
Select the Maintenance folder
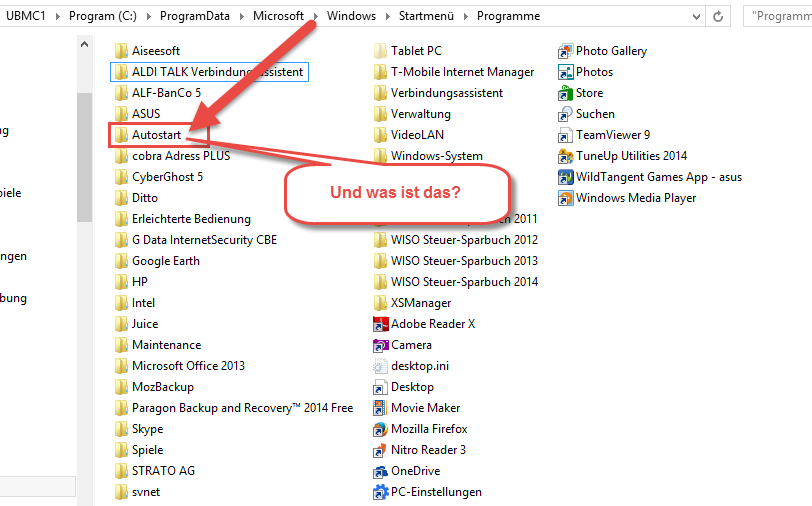click(x=158, y=345)
